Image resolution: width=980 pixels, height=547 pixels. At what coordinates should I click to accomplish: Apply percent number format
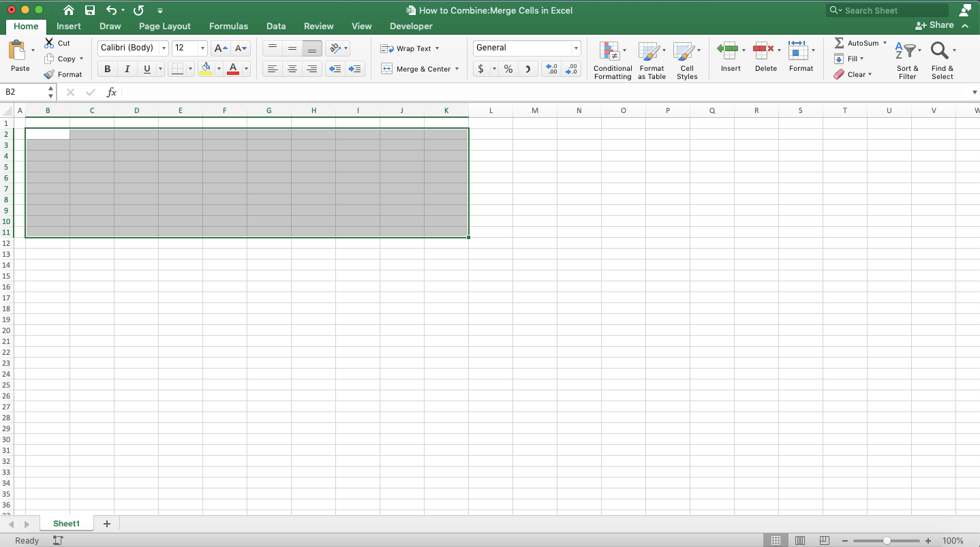(x=508, y=68)
